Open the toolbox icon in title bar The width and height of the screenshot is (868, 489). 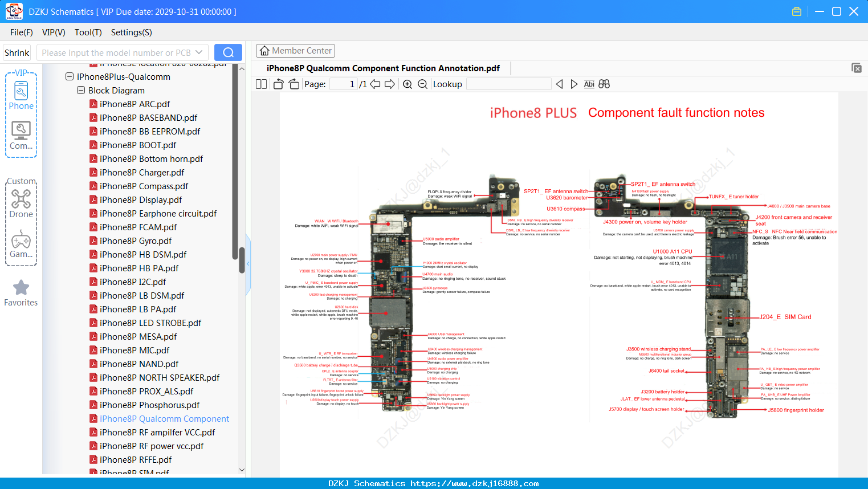(797, 11)
